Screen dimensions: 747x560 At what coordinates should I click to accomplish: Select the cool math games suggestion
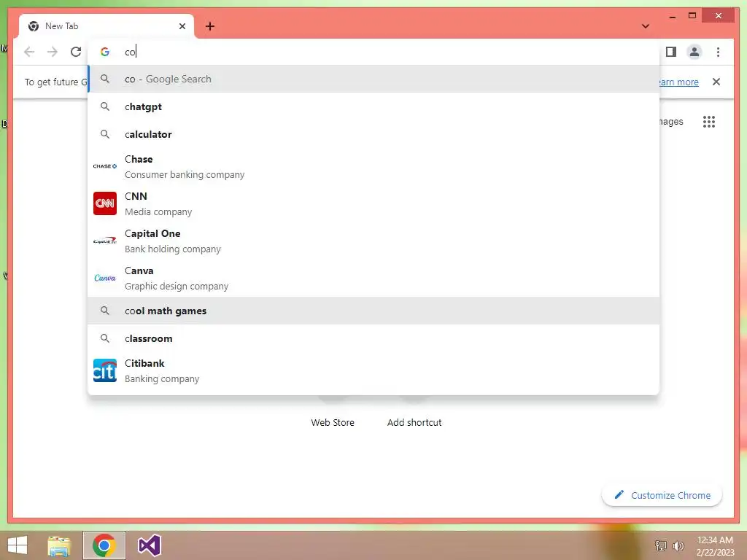(373, 311)
